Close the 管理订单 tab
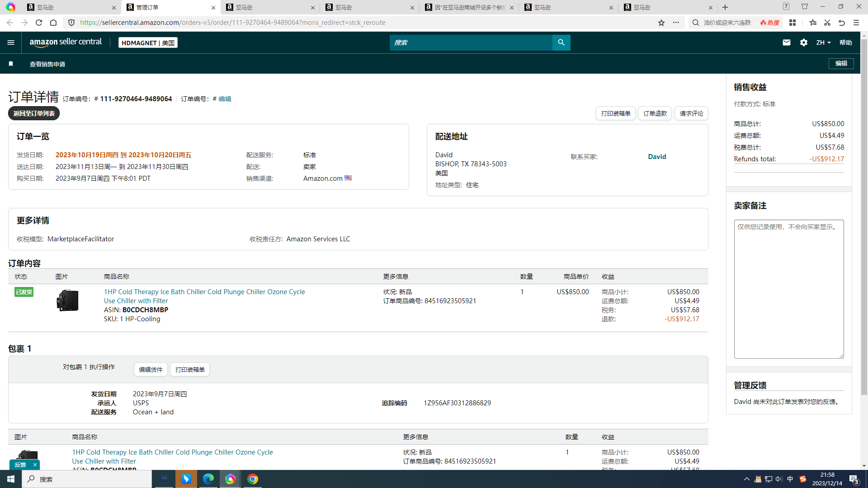The width and height of the screenshot is (868, 488). (x=213, y=8)
